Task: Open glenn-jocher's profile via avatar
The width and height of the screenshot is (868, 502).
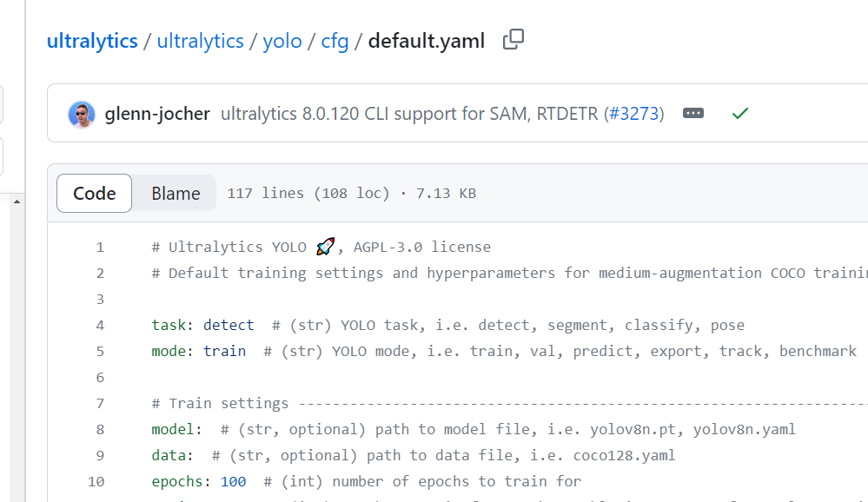Action: click(81, 113)
